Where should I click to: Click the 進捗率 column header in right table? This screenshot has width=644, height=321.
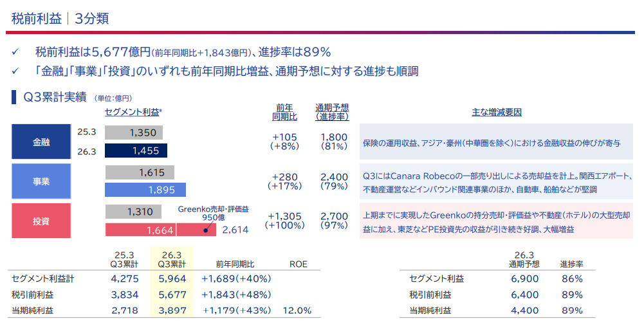572,264
